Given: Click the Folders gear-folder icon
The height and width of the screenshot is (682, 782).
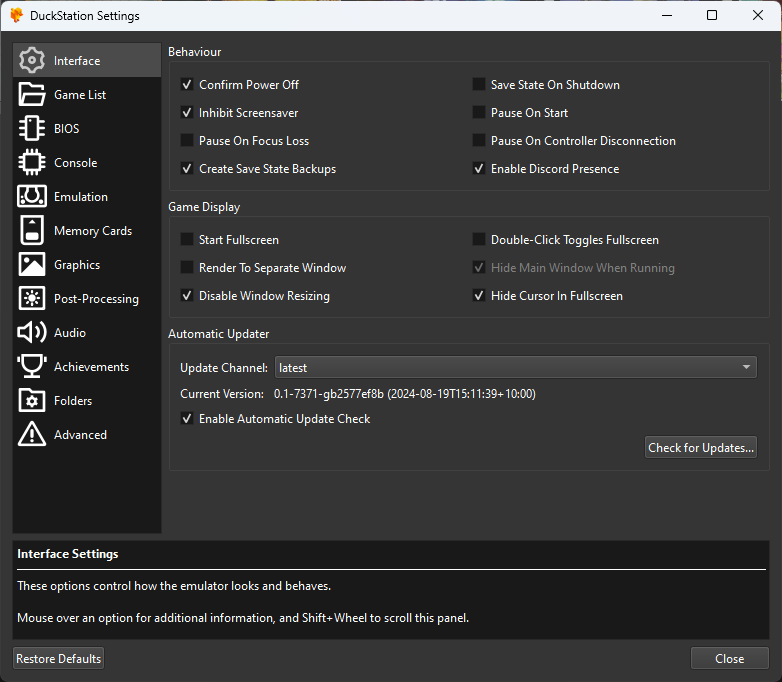Looking at the screenshot, I should (32, 400).
